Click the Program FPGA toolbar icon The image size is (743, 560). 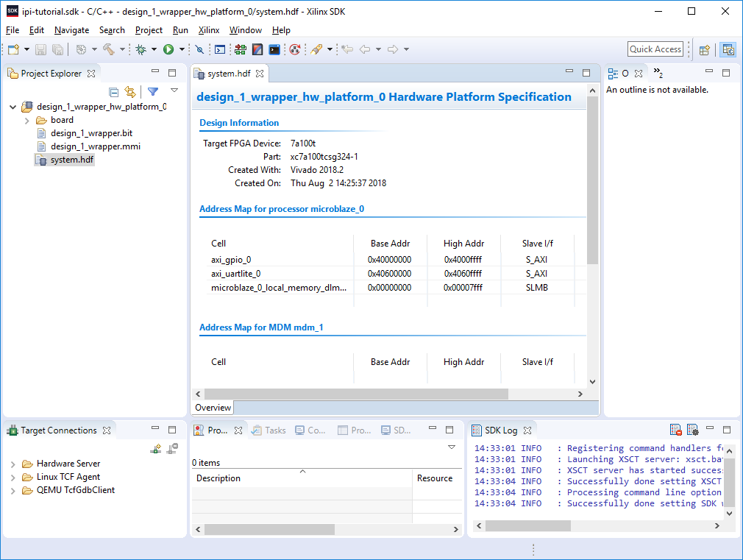[241, 49]
